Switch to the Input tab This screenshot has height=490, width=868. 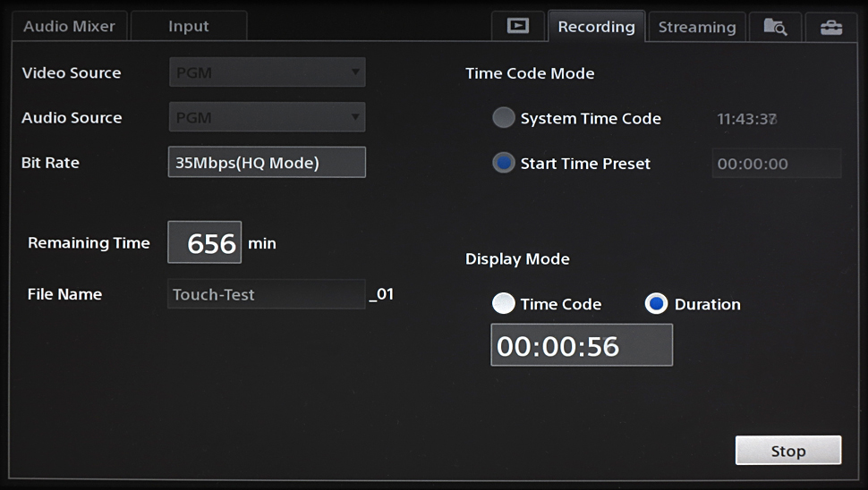[189, 26]
